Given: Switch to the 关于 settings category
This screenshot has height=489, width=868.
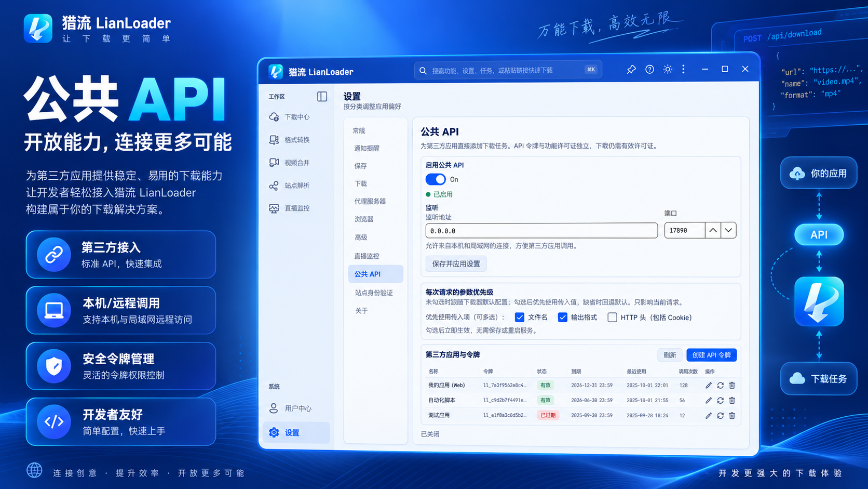Looking at the screenshot, I should [x=361, y=311].
